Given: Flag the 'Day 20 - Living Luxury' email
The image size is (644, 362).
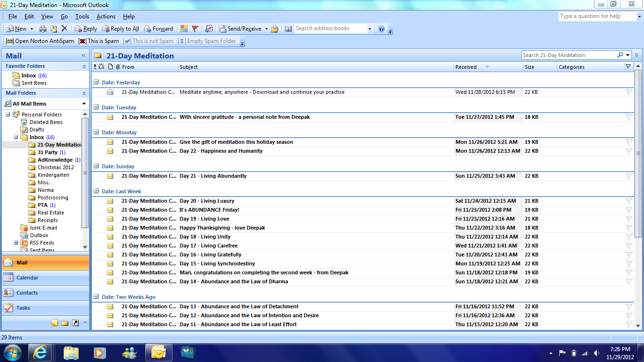Looking at the screenshot, I should point(629,201).
